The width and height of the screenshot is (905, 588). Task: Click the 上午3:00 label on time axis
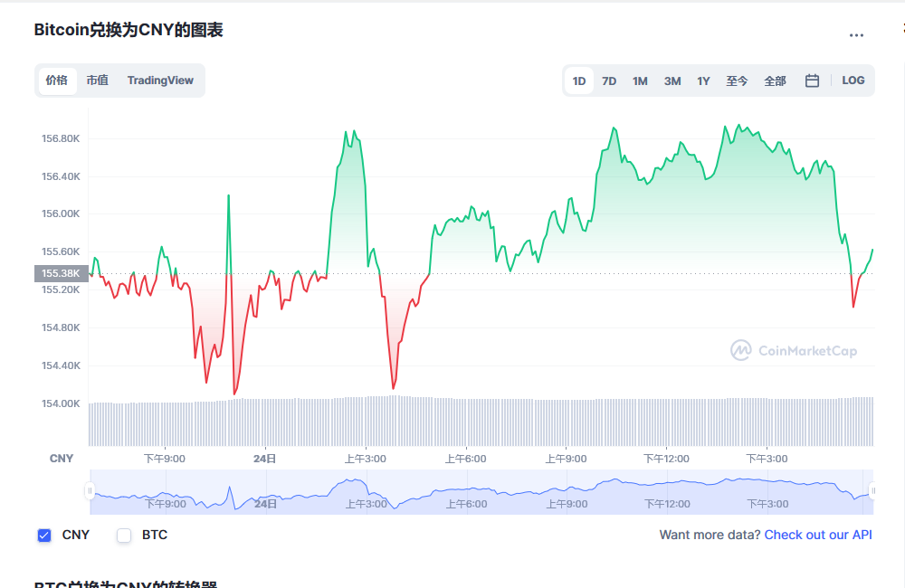(x=366, y=459)
